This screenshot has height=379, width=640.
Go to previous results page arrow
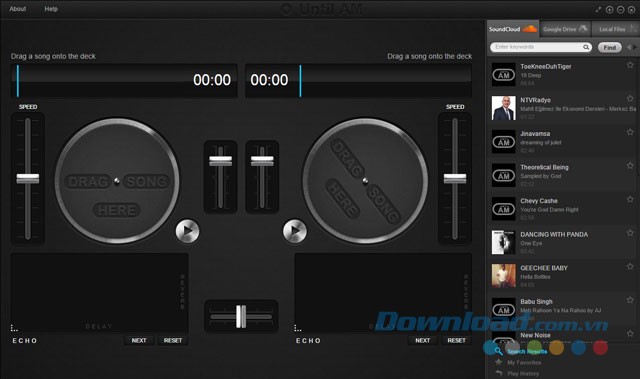(629, 47)
